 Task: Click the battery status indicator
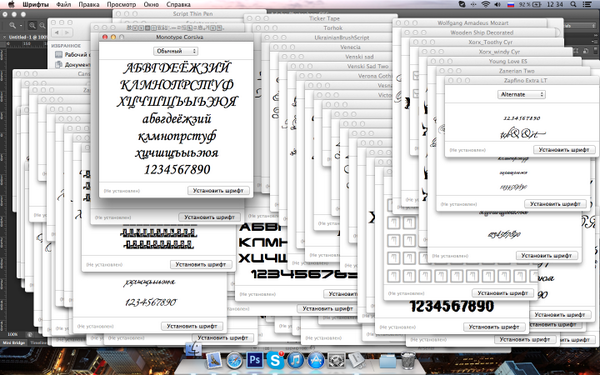tap(530, 5)
